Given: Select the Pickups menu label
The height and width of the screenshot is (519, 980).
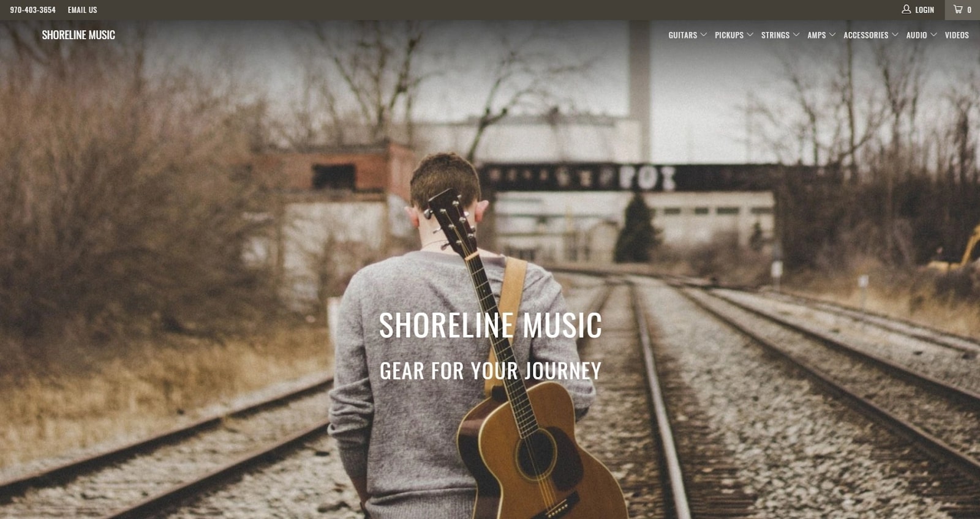Looking at the screenshot, I should point(729,35).
